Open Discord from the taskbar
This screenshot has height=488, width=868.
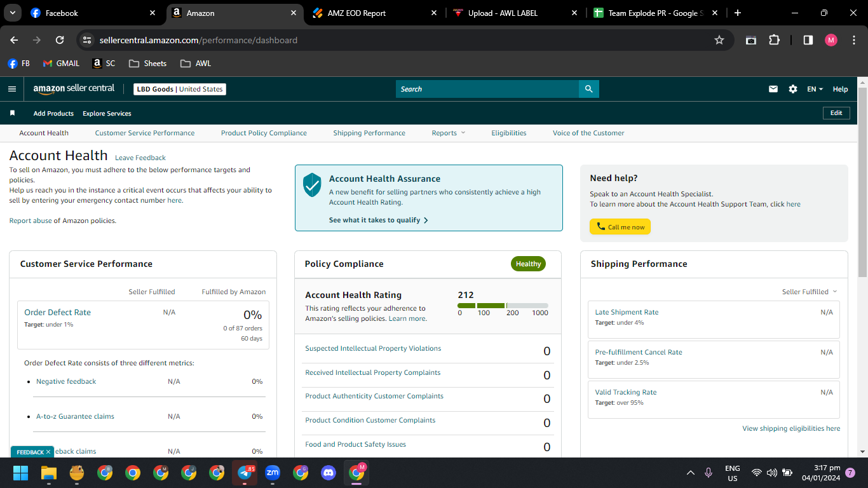(x=329, y=473)
